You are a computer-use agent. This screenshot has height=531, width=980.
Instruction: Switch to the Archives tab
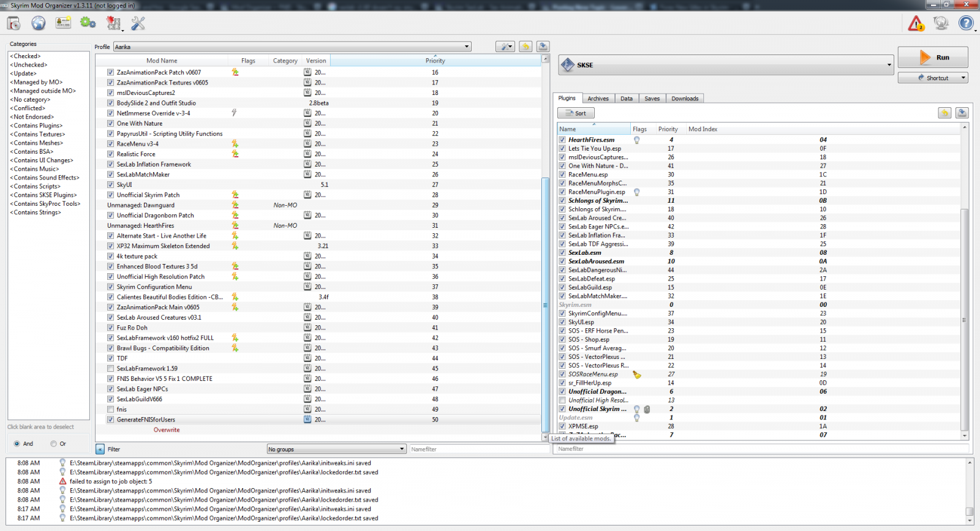[x=598, y=99]
